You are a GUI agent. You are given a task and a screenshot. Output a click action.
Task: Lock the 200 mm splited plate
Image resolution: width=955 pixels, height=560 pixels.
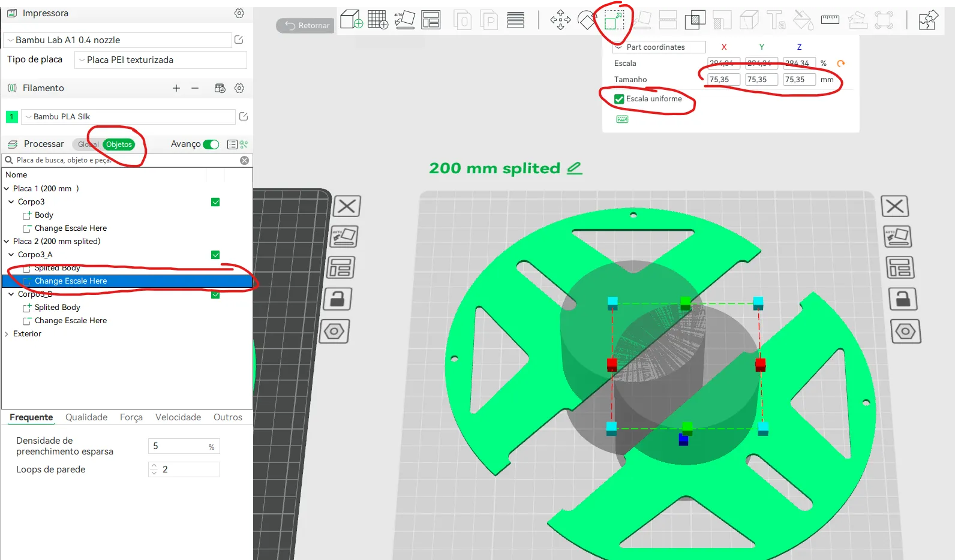tap(903, 299)
